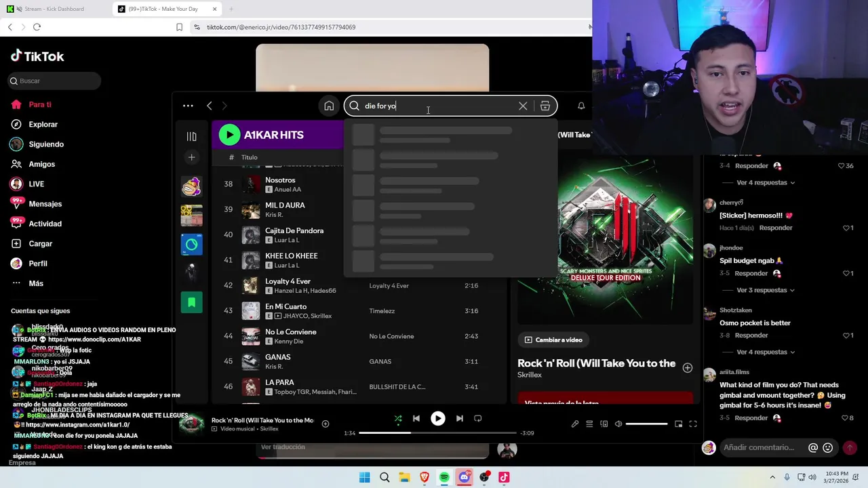Insert mention @ in comment
Image resolution: width=868 pixels, height=488 pixels.
[813, 447]
